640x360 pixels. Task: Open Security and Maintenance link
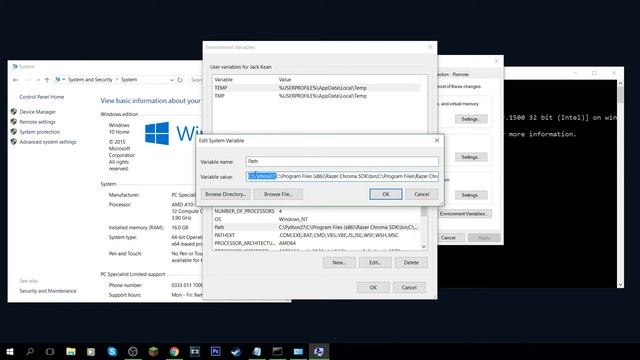click(48, 291)
